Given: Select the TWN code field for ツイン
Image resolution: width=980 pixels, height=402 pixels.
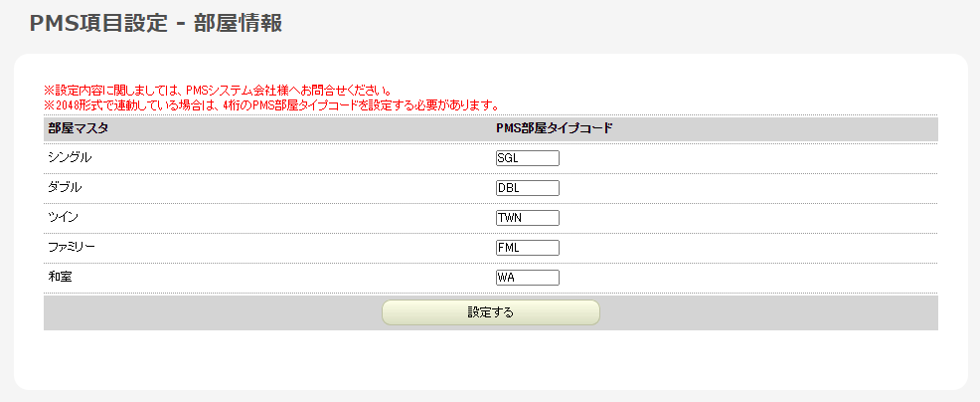Looking at the screenshot, I should click(x=527, y=218).
